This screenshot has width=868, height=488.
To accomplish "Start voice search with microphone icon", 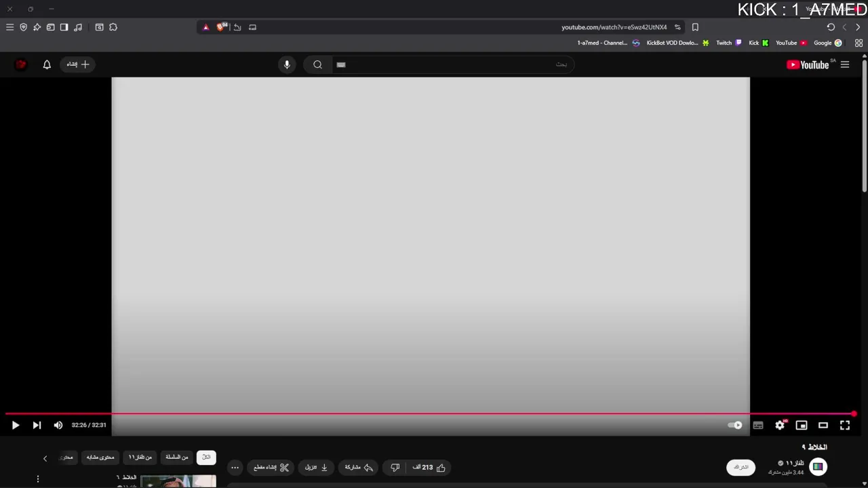I will click(x=287, y=64).
